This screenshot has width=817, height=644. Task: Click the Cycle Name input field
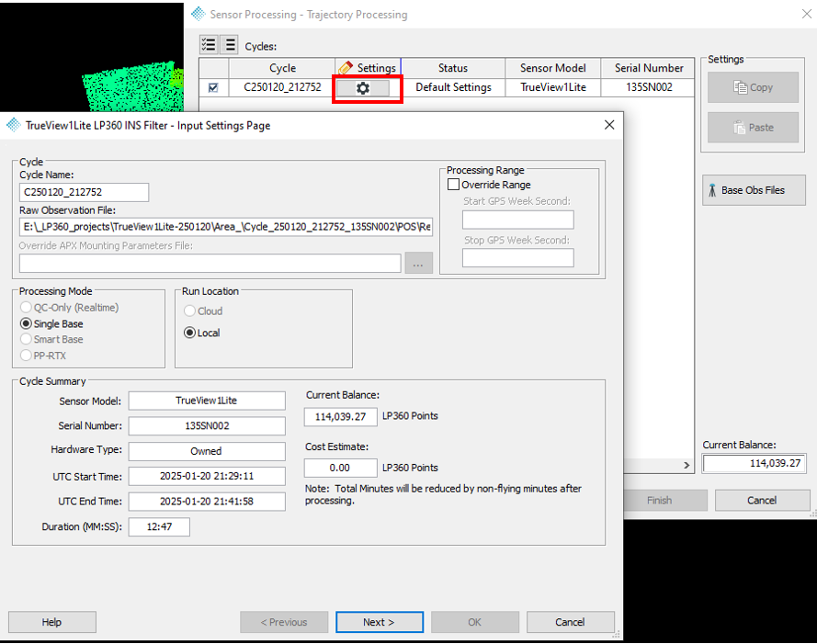84,192
